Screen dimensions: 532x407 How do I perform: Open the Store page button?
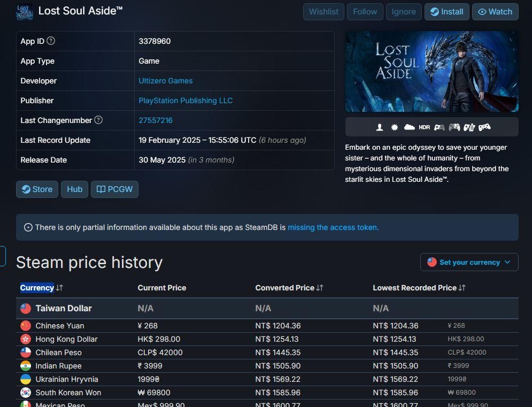(x=37, y=189)
